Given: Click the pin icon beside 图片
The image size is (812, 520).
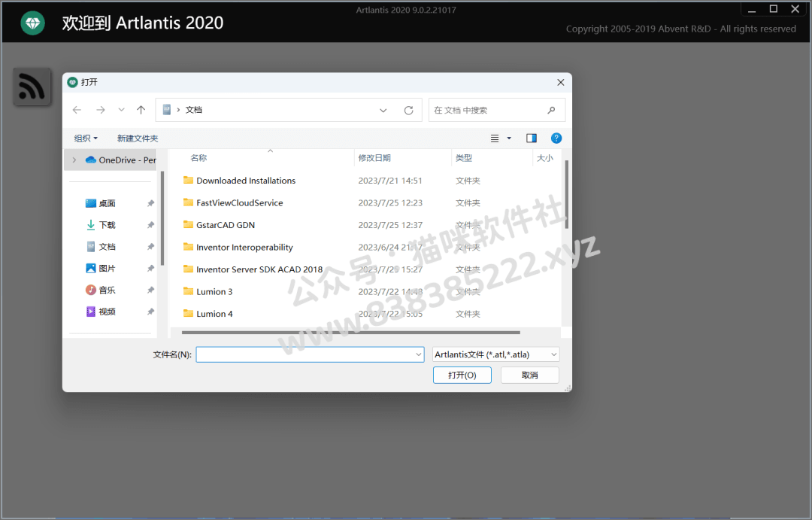Looking at the screenshot, I should click(150, 268).
